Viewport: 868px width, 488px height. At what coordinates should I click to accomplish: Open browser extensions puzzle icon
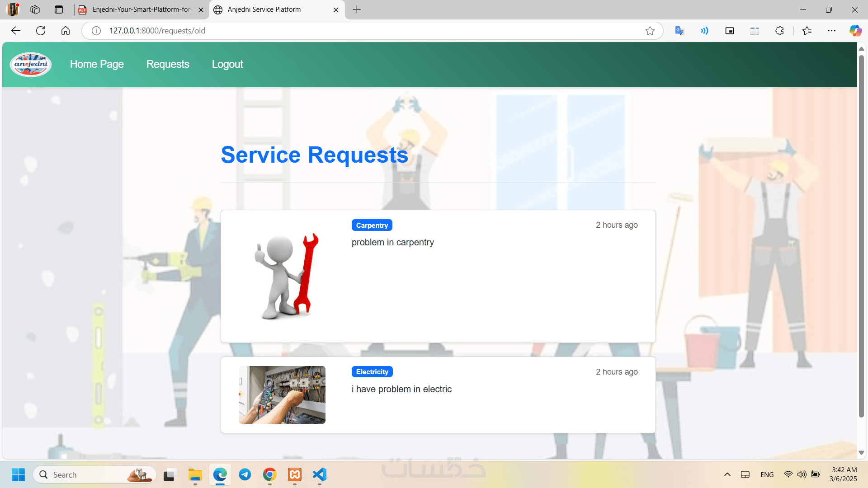coord(779,31)
